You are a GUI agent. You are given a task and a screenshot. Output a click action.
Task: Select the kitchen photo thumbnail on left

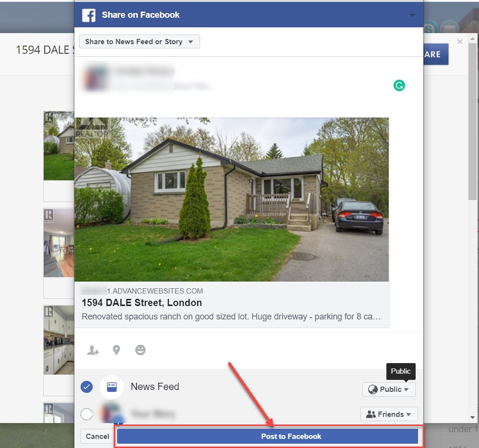pyautogui.click(x=59, y=341)
